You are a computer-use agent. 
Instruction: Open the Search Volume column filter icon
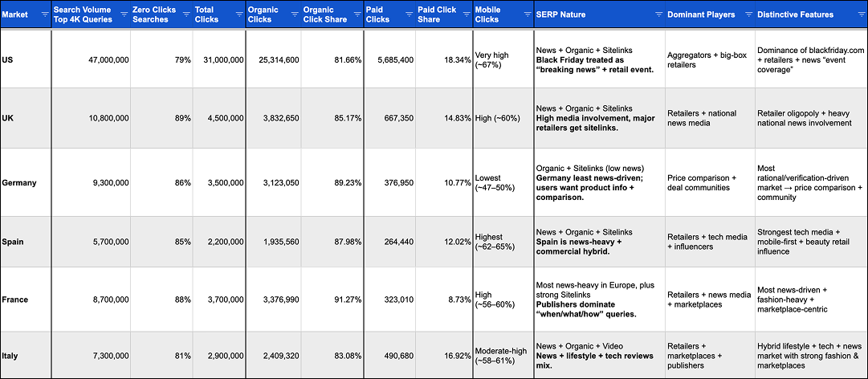(122, 14)
